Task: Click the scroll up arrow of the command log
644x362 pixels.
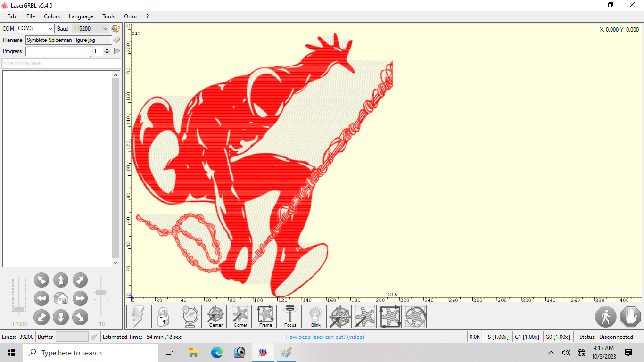Action: 116,75
